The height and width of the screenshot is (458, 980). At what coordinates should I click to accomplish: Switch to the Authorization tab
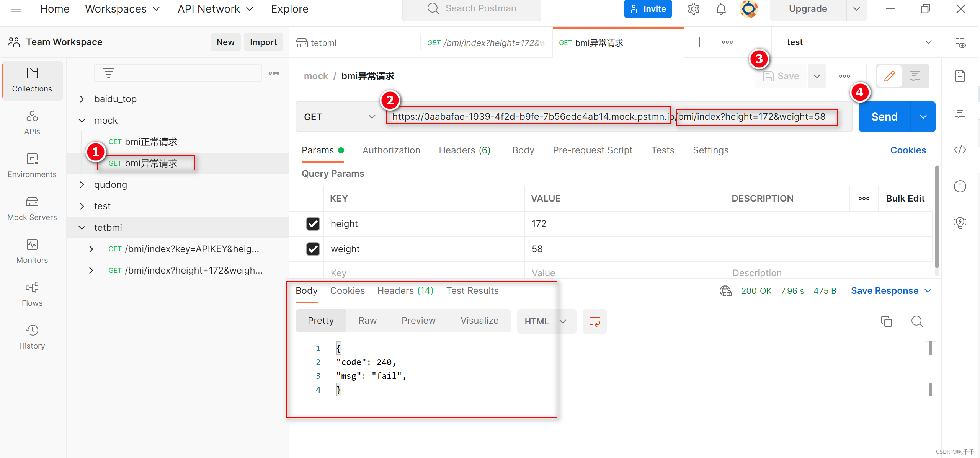pos(391,150)
